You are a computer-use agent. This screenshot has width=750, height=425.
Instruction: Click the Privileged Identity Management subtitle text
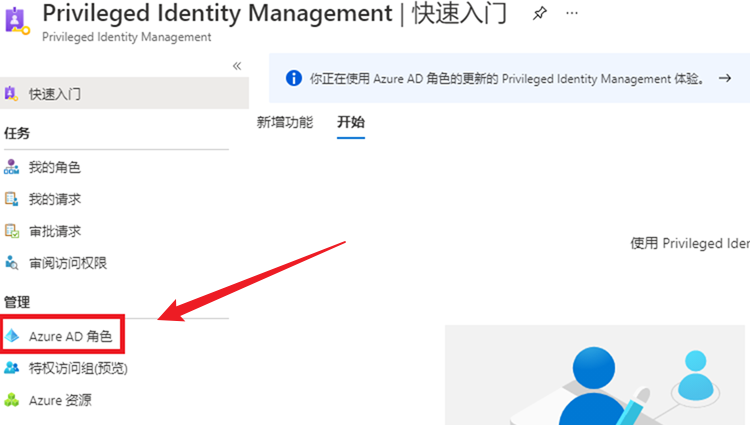tap(127, 37)
